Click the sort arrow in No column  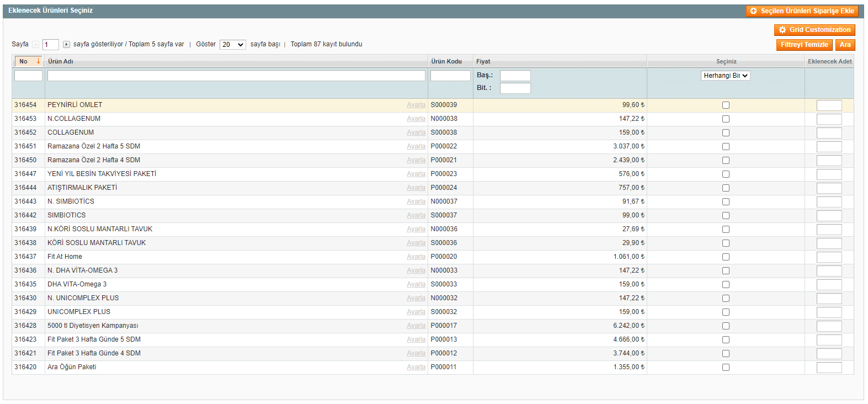point(38,61)
